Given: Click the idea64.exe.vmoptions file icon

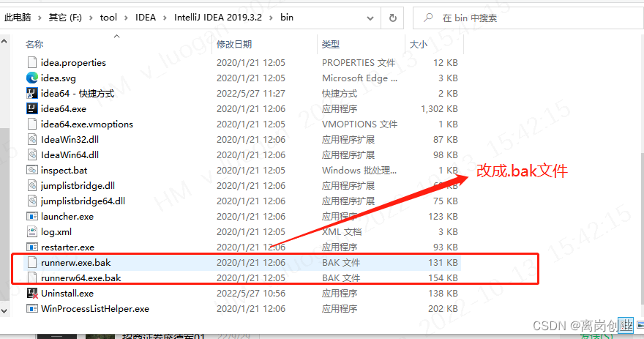Looking at the screenshot, I should point(32,124).
